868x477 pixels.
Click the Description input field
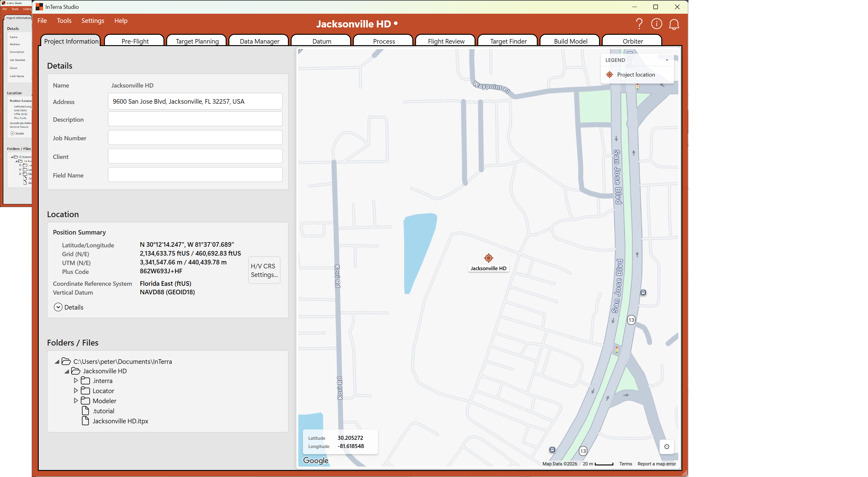click(x=195, y=119)
